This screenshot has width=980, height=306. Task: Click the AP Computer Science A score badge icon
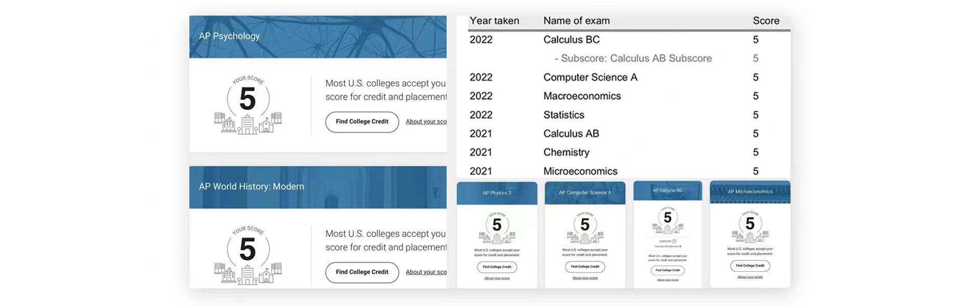pos(585,227)
